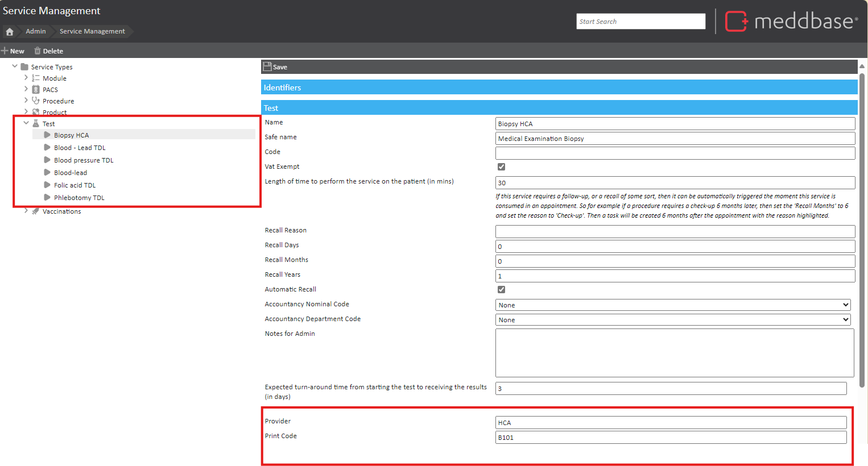Expand the Vaccinations tree node
Image resolution: width=868 pixels, height=466 pixels.
click(x=26, y=211)
